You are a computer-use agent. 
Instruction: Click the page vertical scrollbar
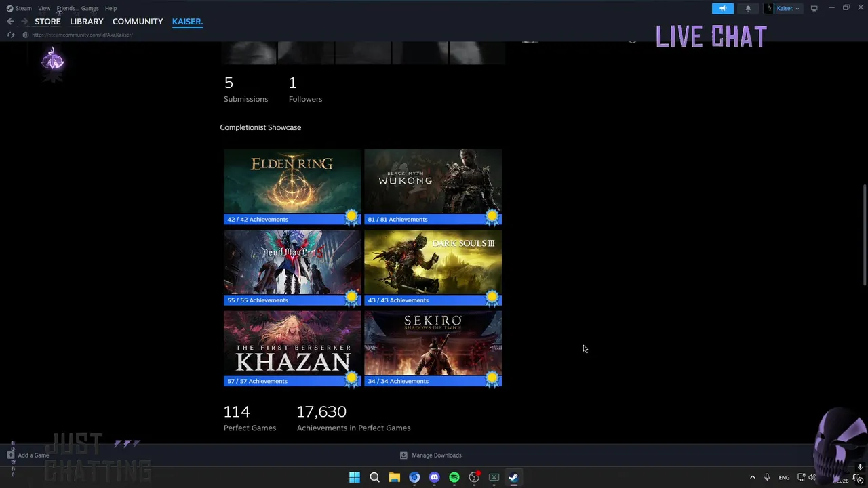point(864,235)
